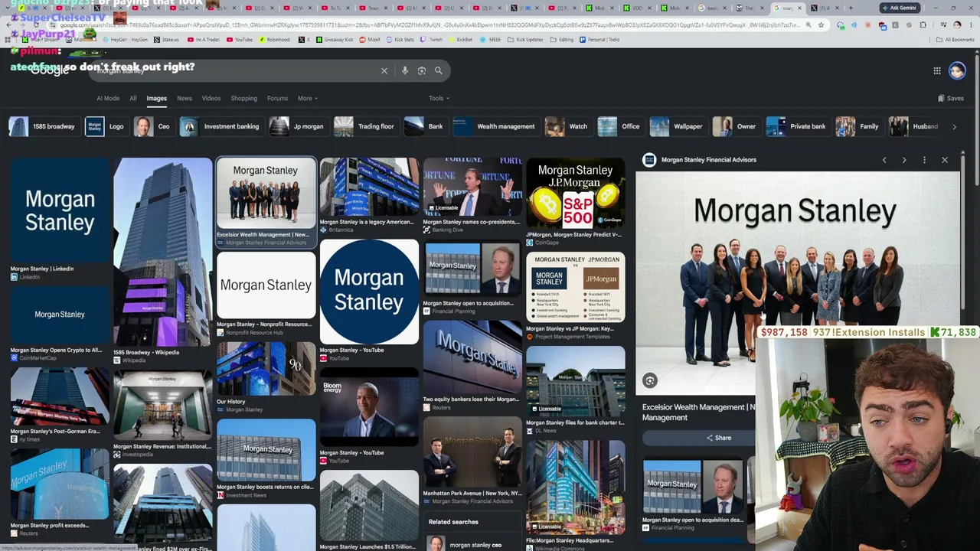Expand the All Bookmarks folder
Image resolution: width=980 pixels, height=551 pixels.
pos(956,39)
